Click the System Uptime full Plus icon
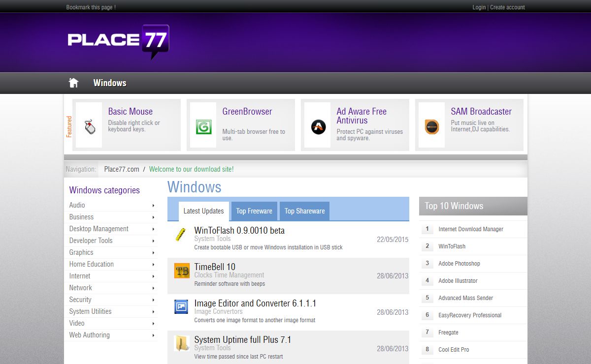The height and width of the screenshot is (364, 591). coord(182,343)
